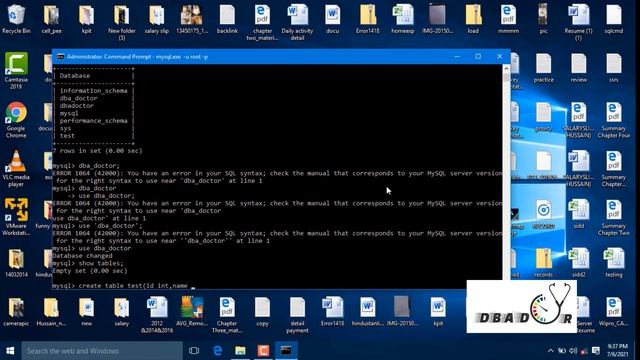The width and height of the screenshot is (640, 360).
Task: Open the testing Excel file
Action: click(x=613, y=262)
